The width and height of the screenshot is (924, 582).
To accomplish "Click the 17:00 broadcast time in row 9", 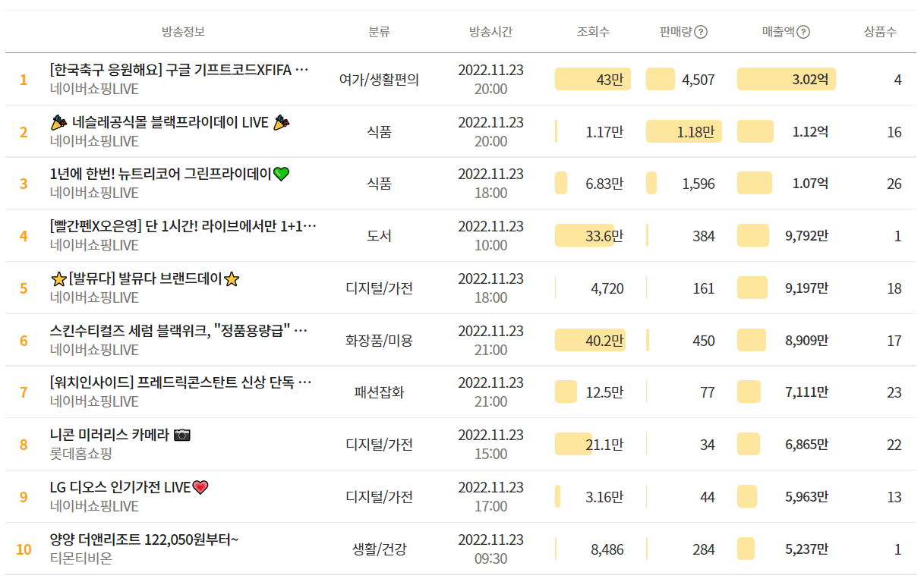I will click(490, 506).
